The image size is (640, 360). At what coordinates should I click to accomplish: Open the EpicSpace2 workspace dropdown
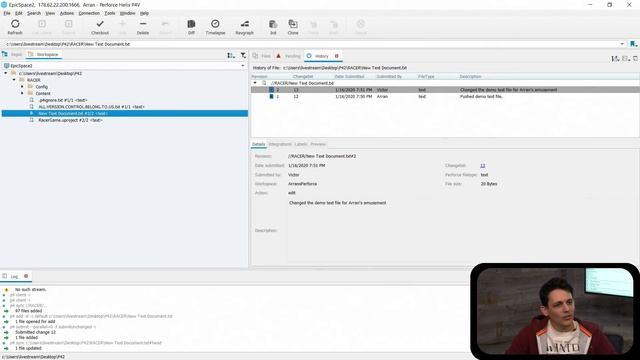(243, 66)
